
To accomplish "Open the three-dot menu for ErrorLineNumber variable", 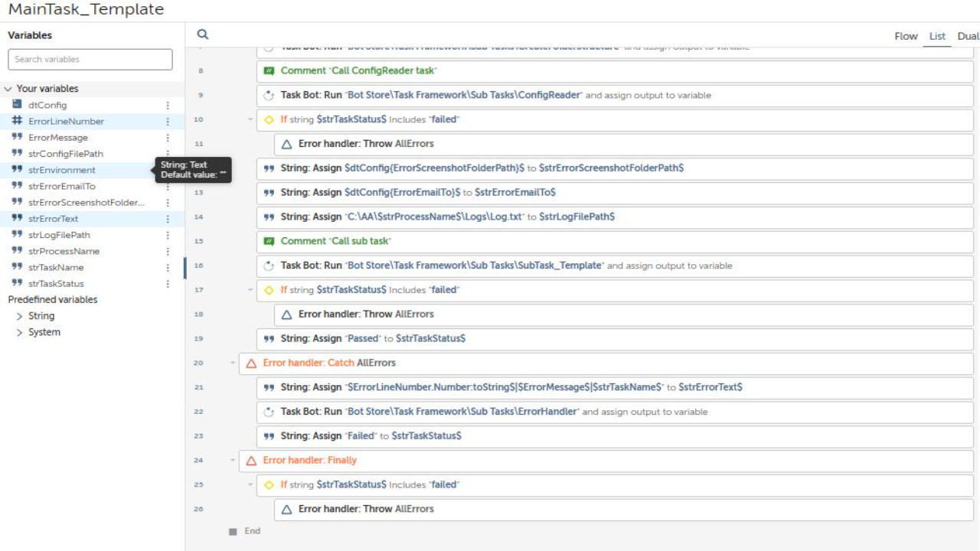I will 168,122.
